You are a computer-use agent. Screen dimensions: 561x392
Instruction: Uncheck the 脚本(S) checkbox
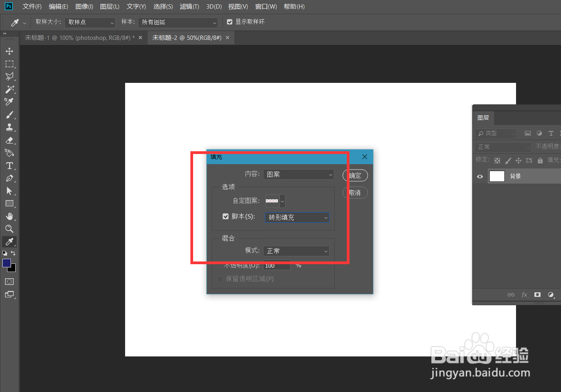click(x=226, y=217)
